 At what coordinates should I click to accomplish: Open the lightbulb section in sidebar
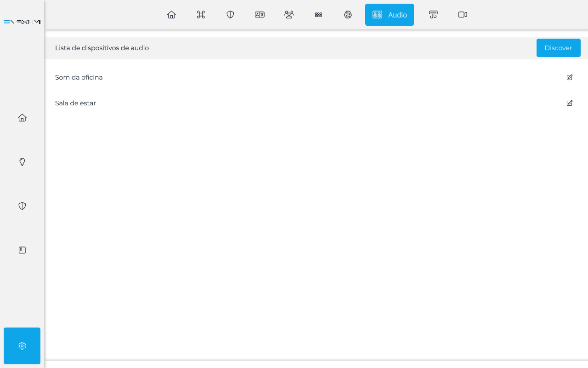point(22,162)
